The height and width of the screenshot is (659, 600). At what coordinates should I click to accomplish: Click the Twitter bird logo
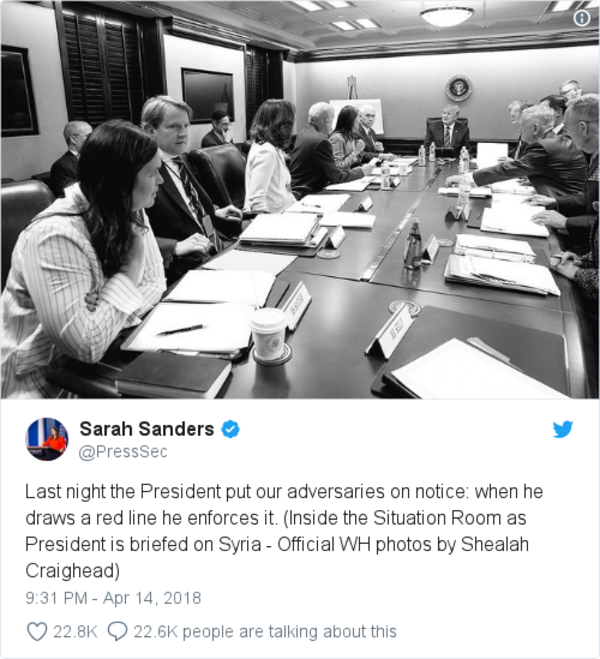tap(563, 429)
